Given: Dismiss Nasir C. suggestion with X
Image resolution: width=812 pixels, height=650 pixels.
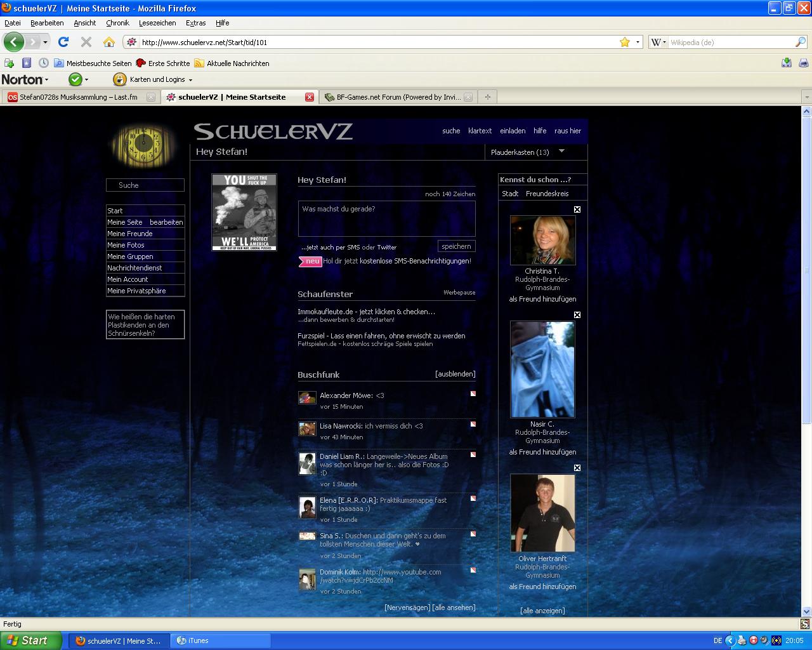Looking at the screenshot, I should point(577,315).
